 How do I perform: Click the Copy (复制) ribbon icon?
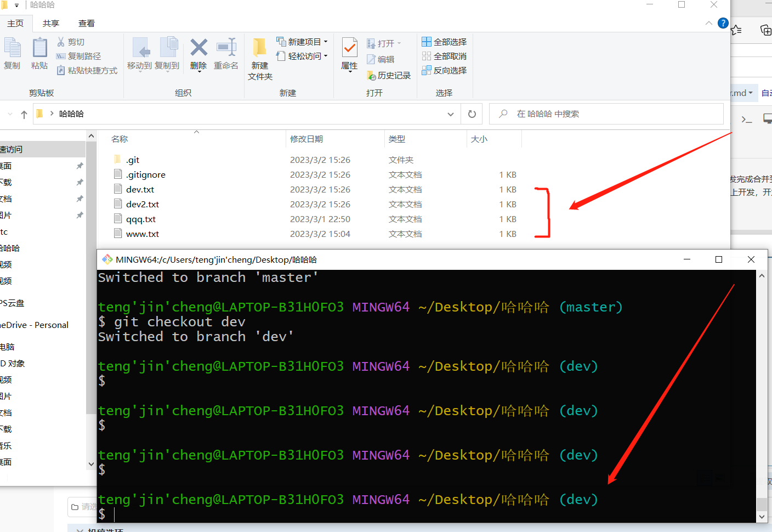(x=12, y=48)
